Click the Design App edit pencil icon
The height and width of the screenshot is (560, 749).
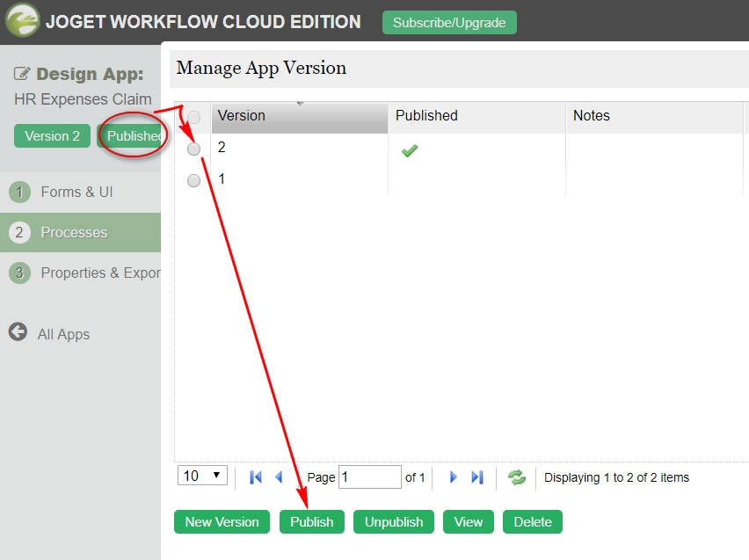coord(22,74)
